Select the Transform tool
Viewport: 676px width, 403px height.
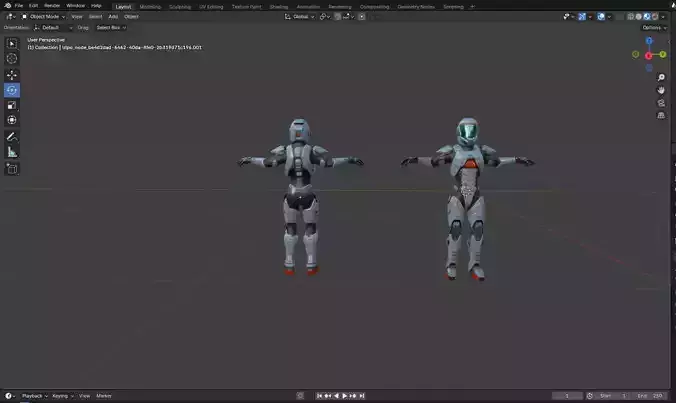(12, 120)
